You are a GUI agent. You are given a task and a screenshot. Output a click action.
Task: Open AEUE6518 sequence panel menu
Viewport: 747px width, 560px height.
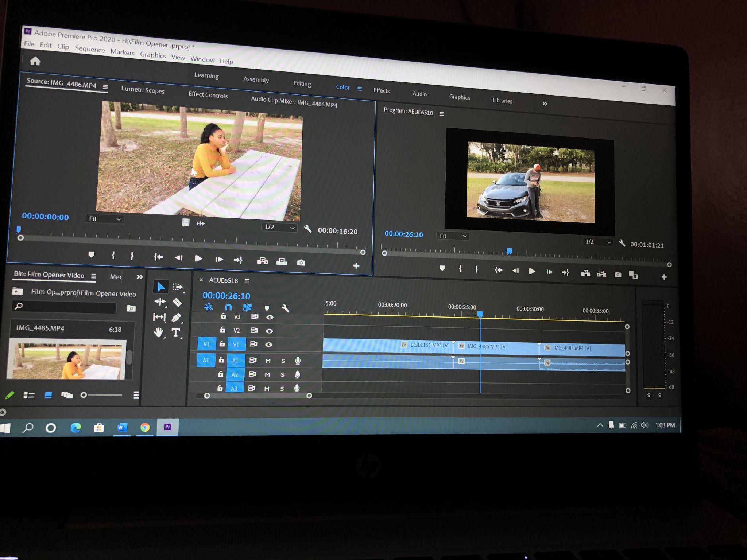(x=247, y=281)
